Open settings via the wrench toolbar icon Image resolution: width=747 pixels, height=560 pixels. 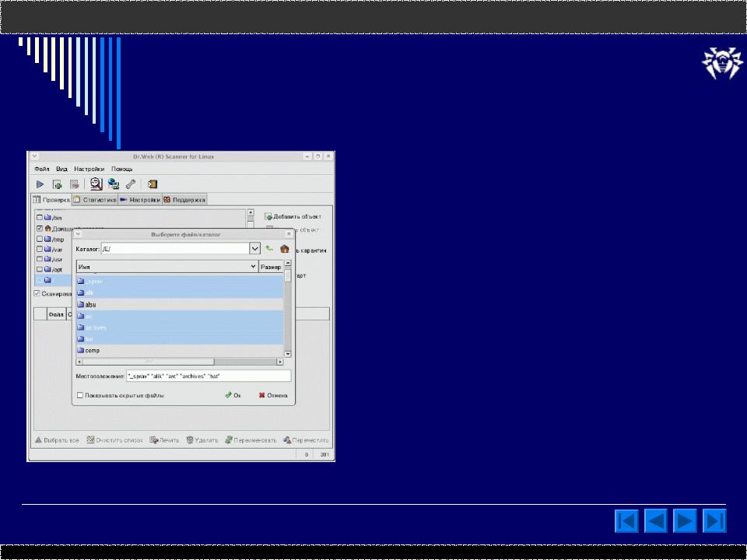pyautogui.click(x=131, y=184)
